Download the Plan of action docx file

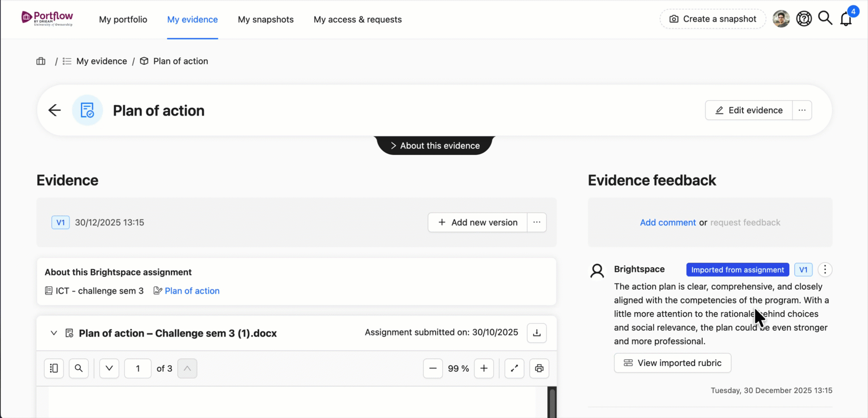(x=537, y=333)
